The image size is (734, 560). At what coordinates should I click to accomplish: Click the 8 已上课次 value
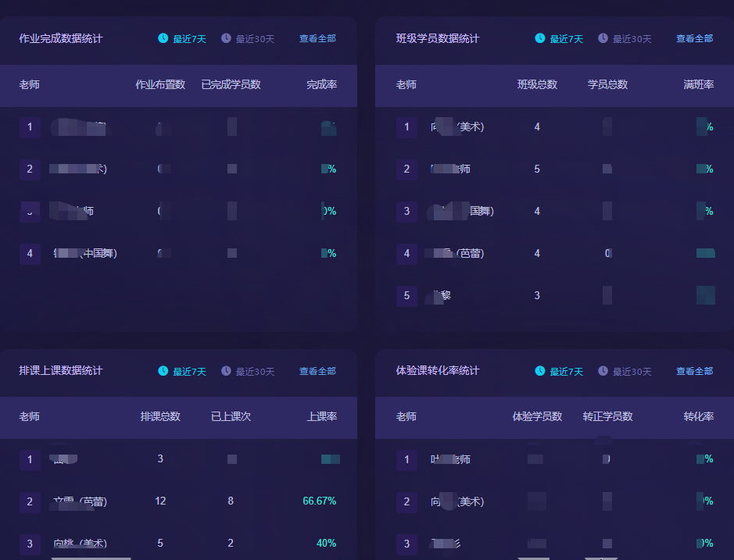click(231, 501)
